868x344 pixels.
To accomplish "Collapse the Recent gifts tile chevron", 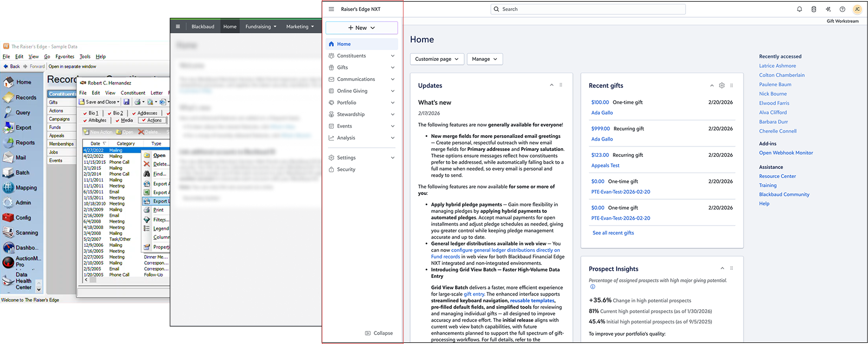I will [711, 85].
